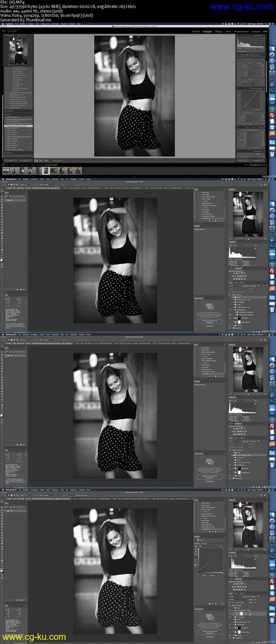
Task: Select the Regolazioni panel tab in the Curves frame
Action: [238, 579]
